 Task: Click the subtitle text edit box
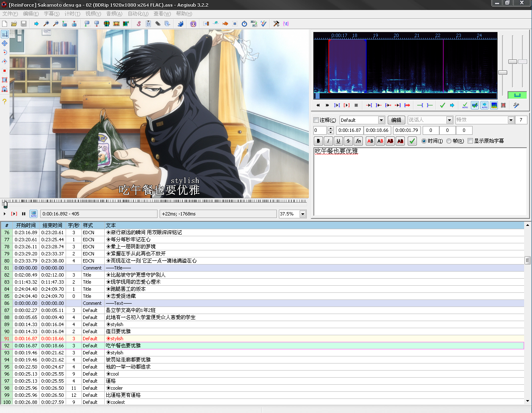point(420,182)
